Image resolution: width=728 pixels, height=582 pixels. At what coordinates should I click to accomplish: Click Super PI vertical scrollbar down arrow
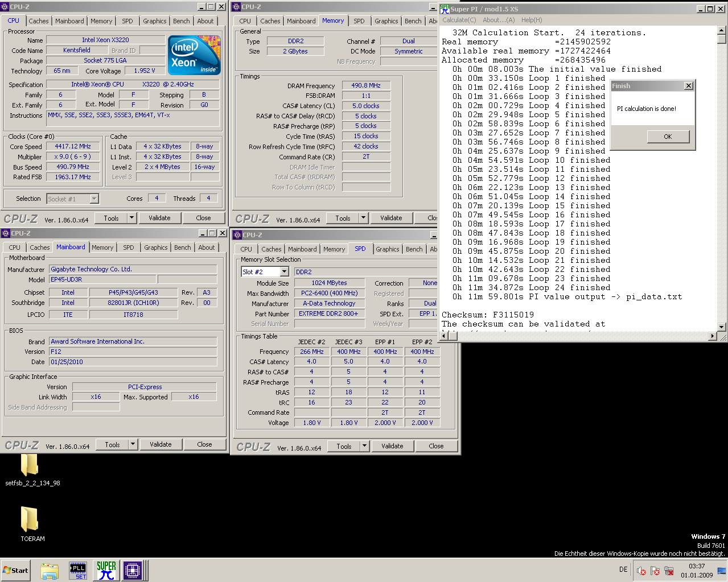pos(722,327)
